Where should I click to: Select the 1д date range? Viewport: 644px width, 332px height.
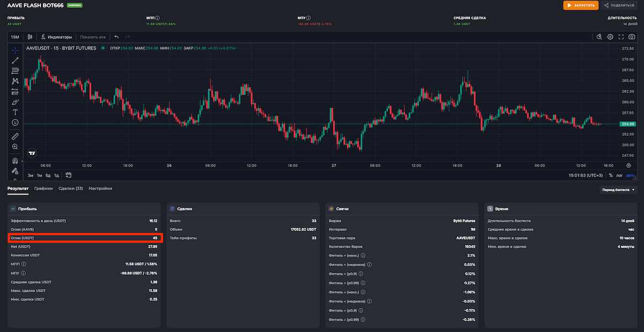click(x=56, y=175)
